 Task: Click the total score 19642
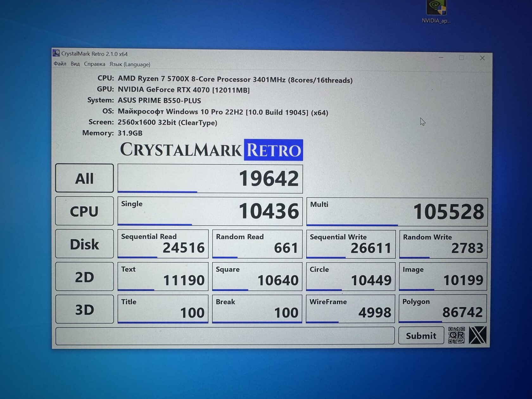coord(210,179)
